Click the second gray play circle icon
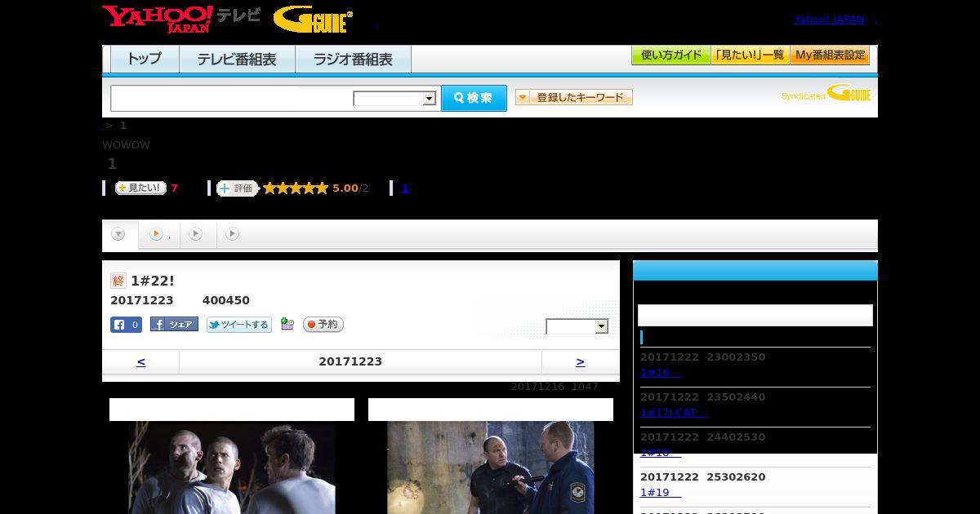Image resolution: width=980 pixels, height=514 pixels. pyautogui.click(x=195, y=234)
